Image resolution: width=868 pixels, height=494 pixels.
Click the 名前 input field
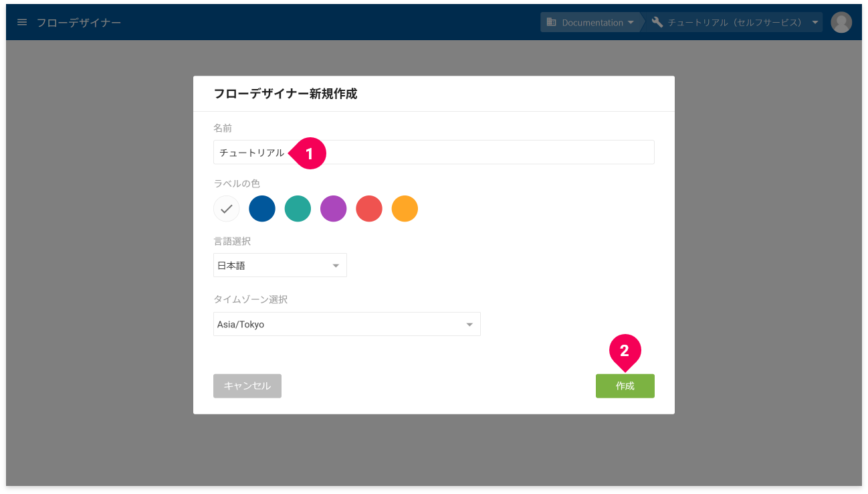pyautogui.click(x=434, y=152)
